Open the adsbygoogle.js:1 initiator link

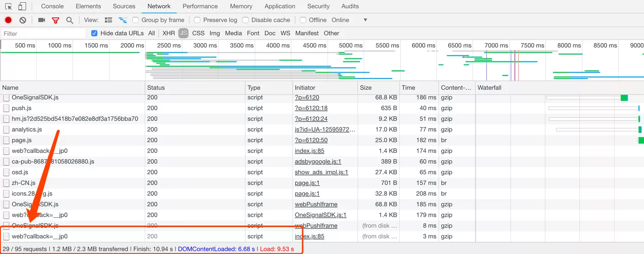[x=318, y=162]
